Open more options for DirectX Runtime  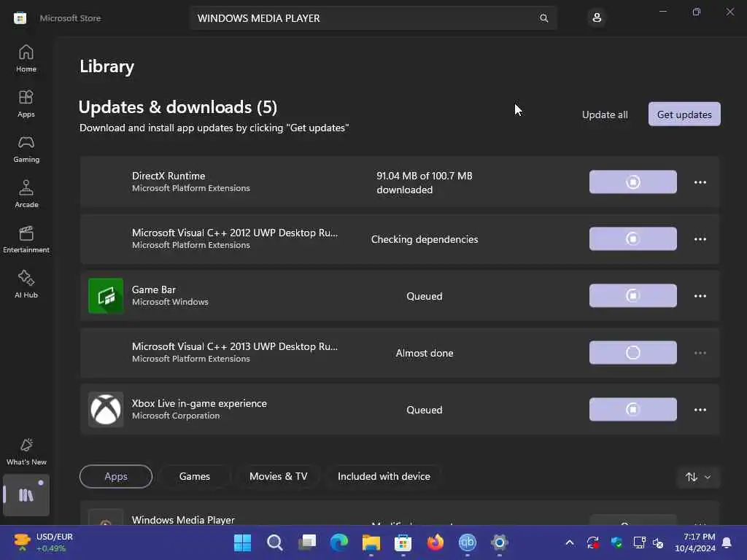700,182
